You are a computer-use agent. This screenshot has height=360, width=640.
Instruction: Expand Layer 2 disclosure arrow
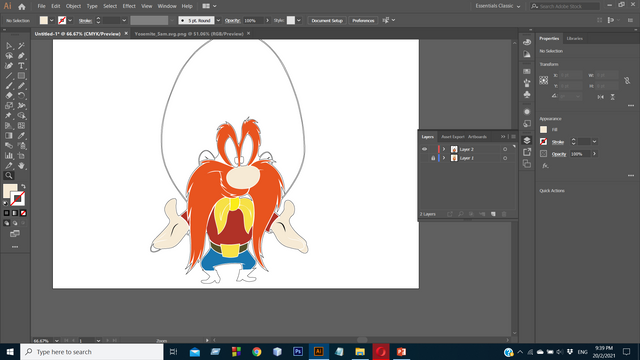(444, 149)
